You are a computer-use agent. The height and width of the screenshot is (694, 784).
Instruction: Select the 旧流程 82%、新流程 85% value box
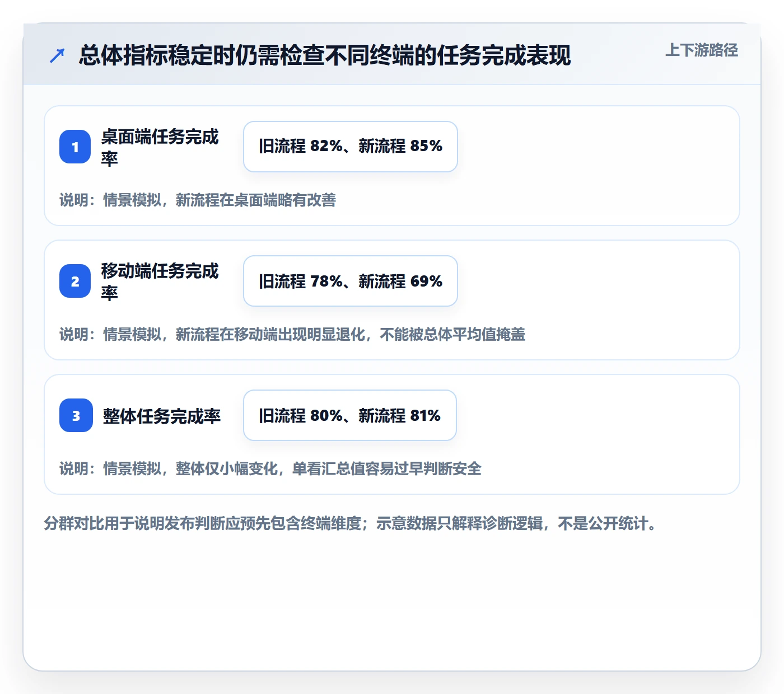pyautogui.click(x=351, y=147)
